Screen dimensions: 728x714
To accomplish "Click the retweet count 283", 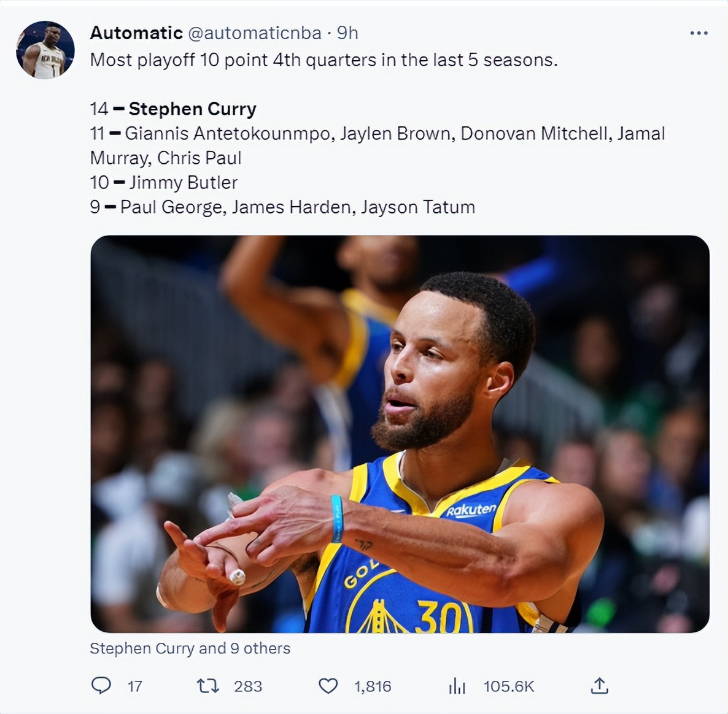I will tap(248, 686).
